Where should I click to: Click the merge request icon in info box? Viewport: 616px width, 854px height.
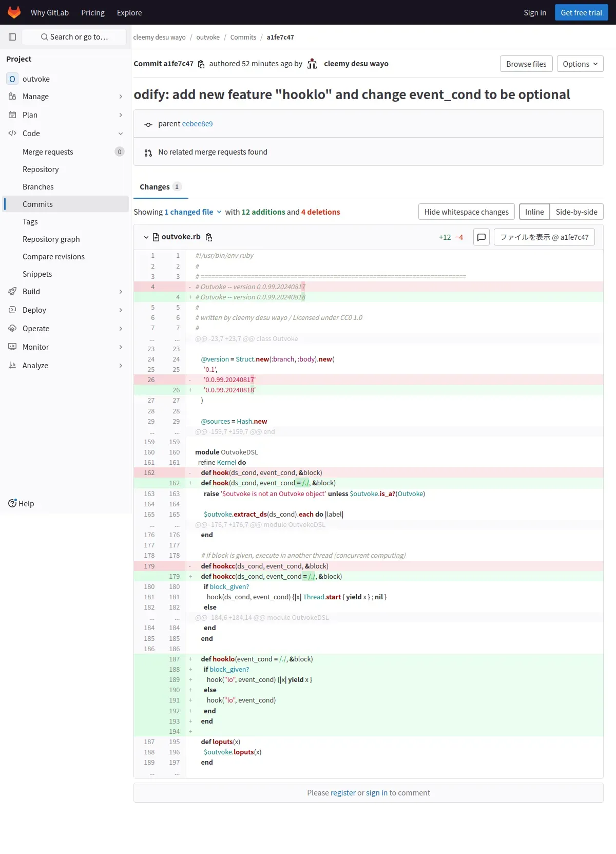click(148, 153)
